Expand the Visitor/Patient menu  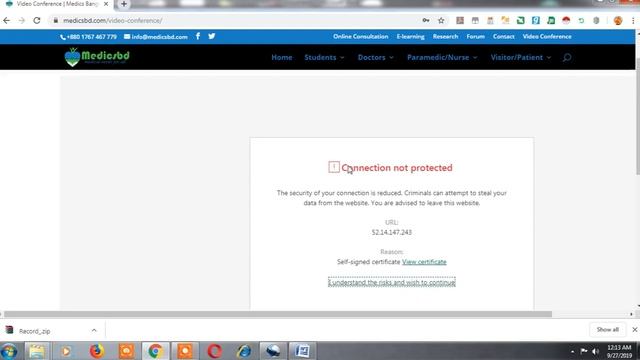tap(521, 58)
